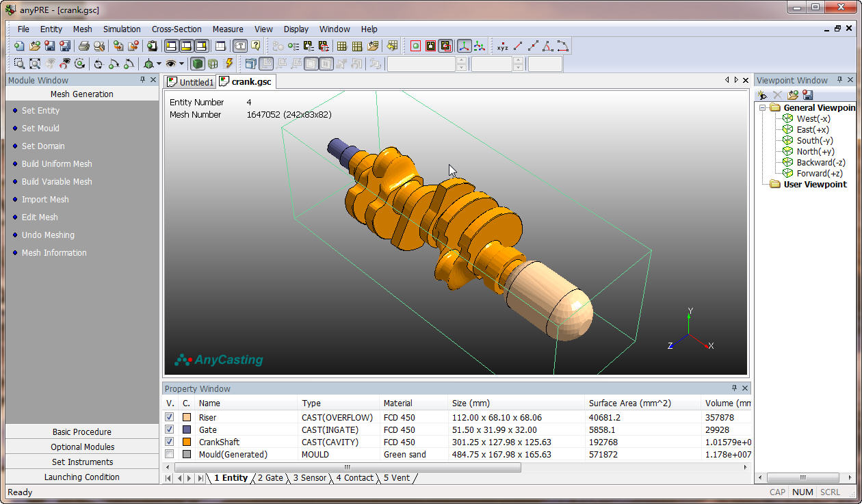Click the zoom fit-all icon

pyautogui.click(x=34, y=64)
